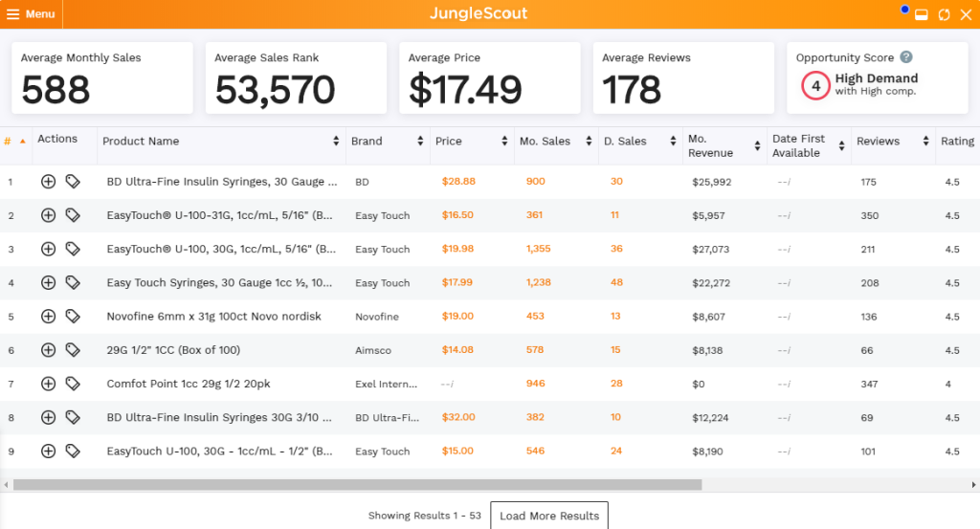Click the Average Price $17.49 card
980x529 pixels.
(x=490, y=78)
